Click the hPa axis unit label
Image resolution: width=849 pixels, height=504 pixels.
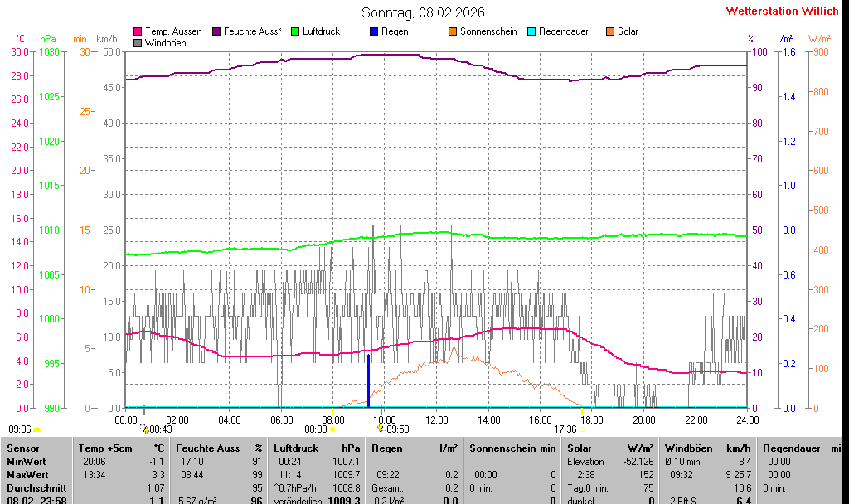coord(48,39)
